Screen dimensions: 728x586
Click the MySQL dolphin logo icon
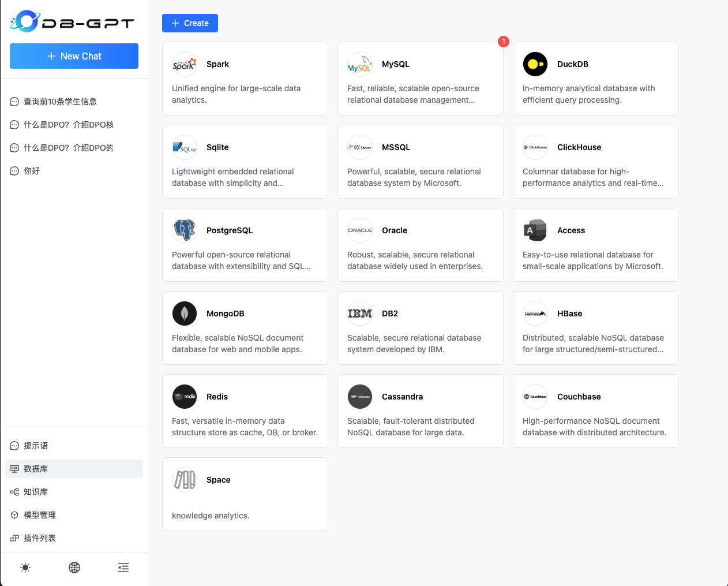[x=360, y=64]
